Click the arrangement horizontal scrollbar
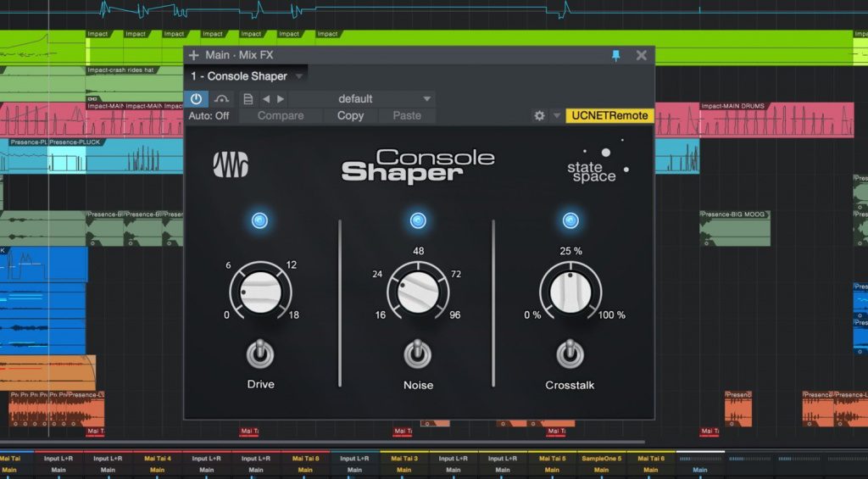868x479 pixels. click(322, 442)
